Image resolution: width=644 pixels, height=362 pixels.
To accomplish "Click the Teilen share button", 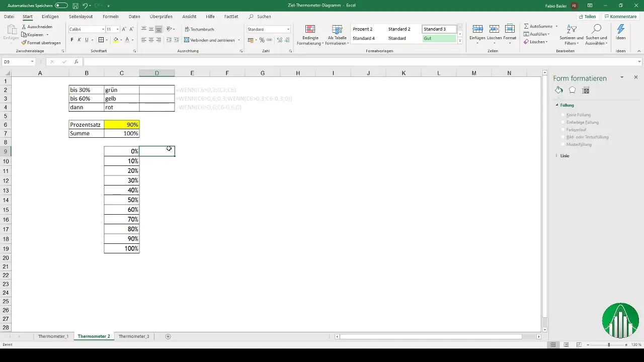I will [x=587, y=17].
